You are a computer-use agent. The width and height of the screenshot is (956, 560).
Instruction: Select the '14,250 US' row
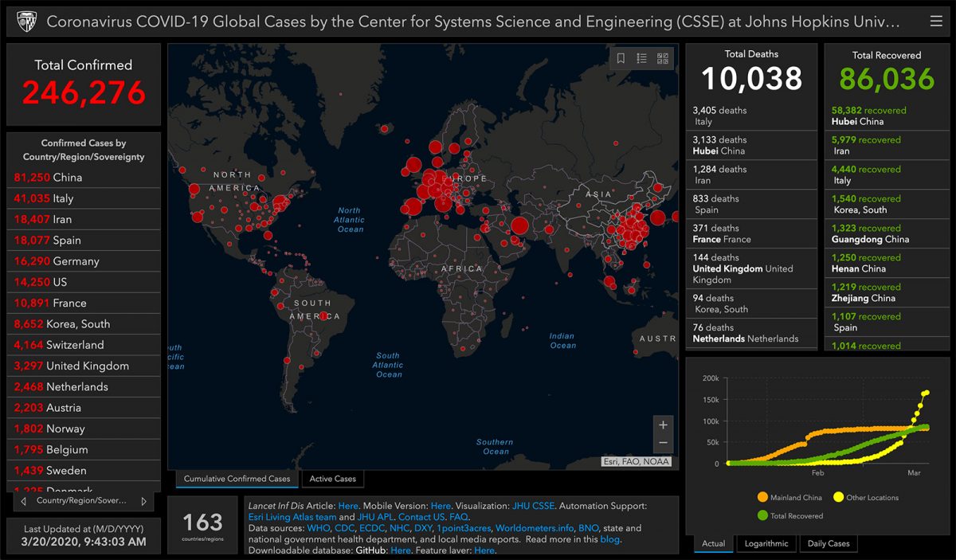[84, 282]
